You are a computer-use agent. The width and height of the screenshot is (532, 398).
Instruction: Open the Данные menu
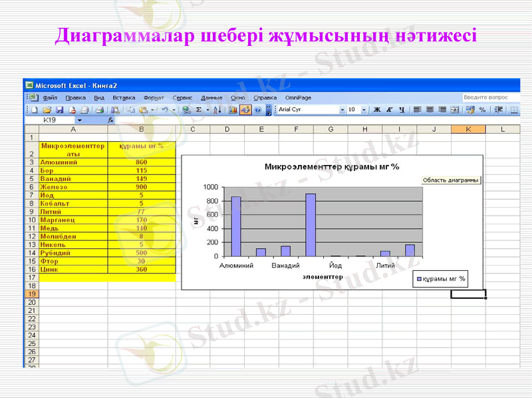tap(211, 97)
